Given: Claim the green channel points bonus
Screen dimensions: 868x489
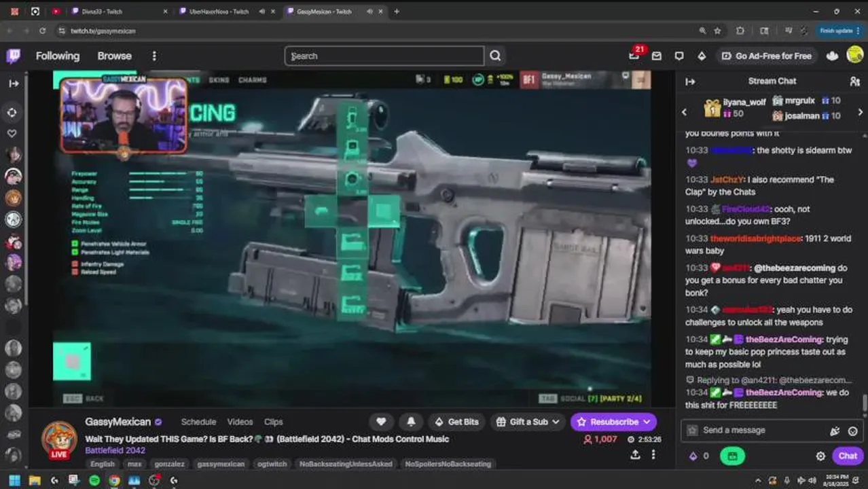Looking at the screenshot, I should coord(732,456).
